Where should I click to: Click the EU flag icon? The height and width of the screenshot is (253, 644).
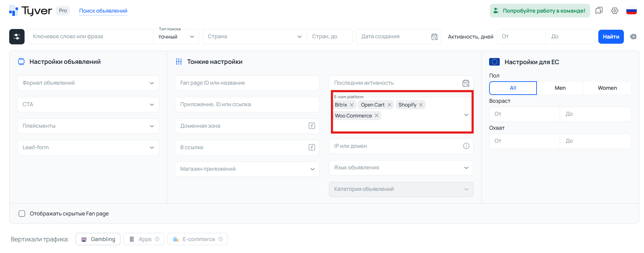tap(494, 62)
